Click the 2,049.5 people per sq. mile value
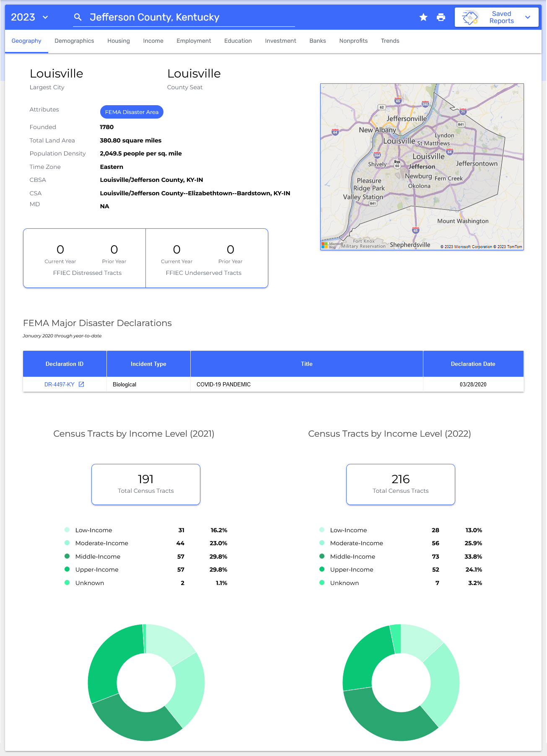The width and height of the screenshot is (547, 756). [x=141, y=153]
